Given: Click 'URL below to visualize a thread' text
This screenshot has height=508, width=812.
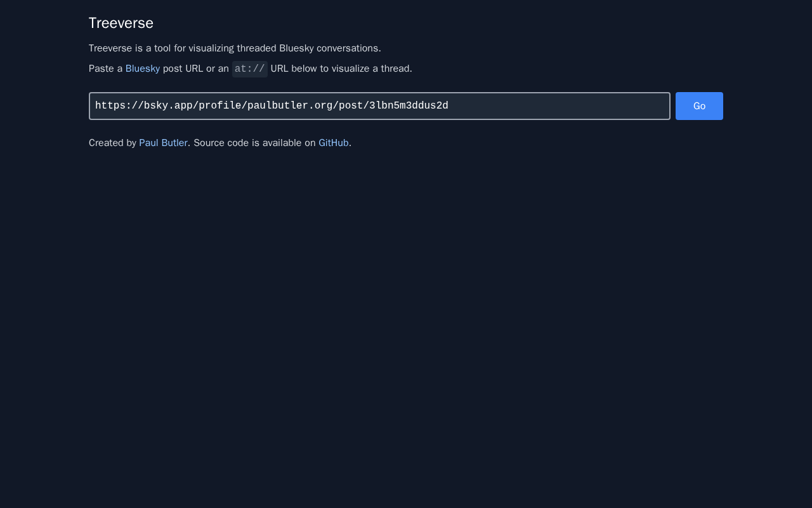Looking at the screenshot, I should [x=341, y=69].
